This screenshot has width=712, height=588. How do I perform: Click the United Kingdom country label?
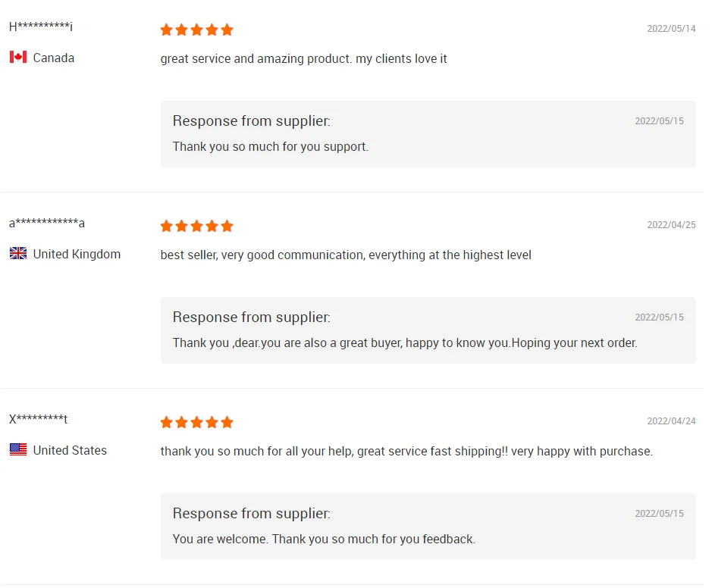(77, 254)
